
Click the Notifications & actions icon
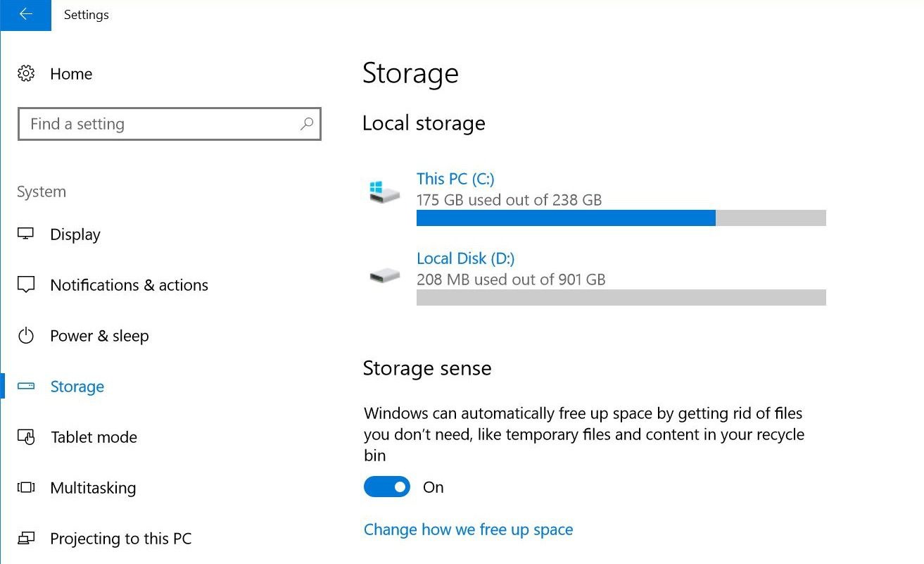(26, 284)
